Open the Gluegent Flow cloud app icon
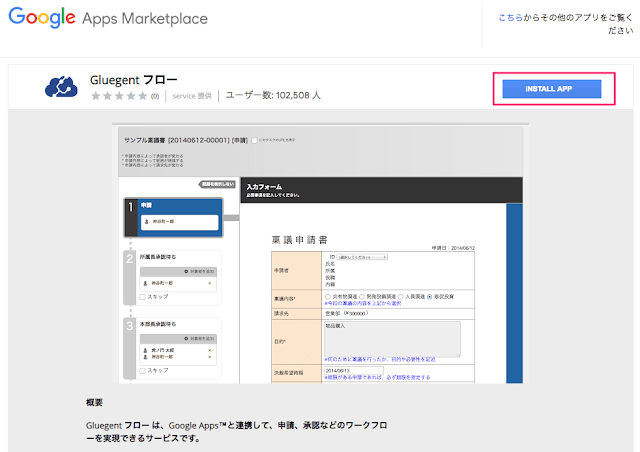The width and height of the screenshot is (640, 452). coord(61,87)
